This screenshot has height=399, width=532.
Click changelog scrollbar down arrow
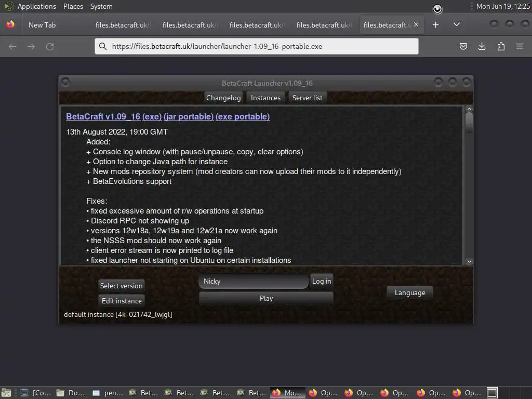(x=469, y=261)
